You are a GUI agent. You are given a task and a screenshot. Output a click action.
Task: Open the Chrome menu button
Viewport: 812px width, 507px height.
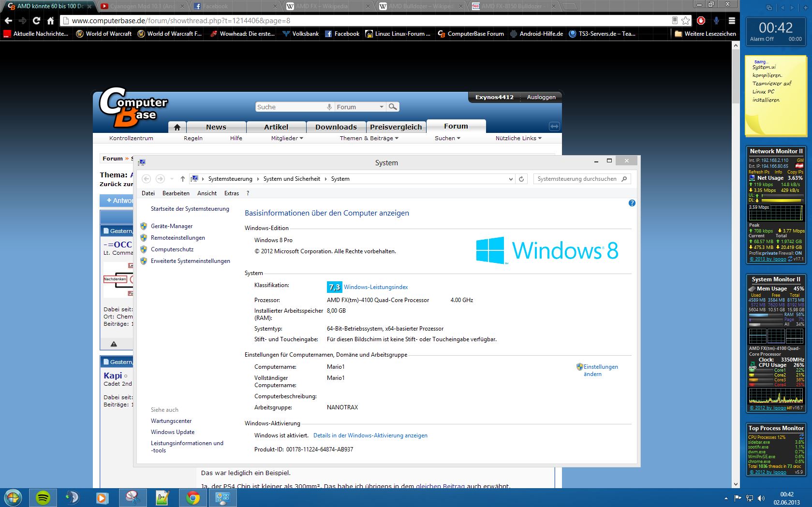tap(732, 21)
